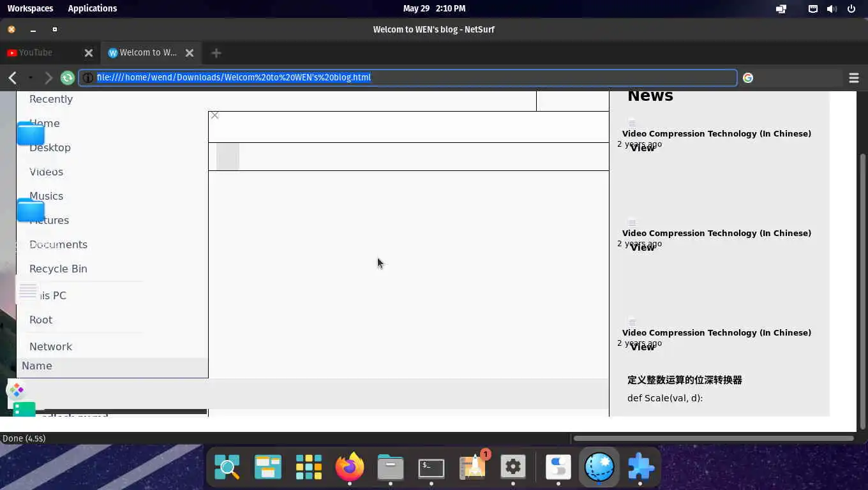Click the def Scale(val, d): code line
The height and width of the screenshot is (490, 868).
coord(665,398)
